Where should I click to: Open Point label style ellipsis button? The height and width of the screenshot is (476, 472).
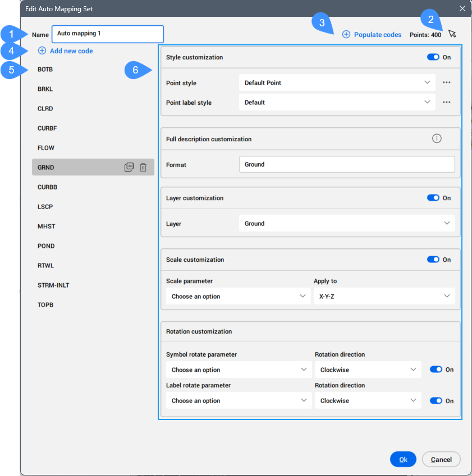[x=447, y=103]
